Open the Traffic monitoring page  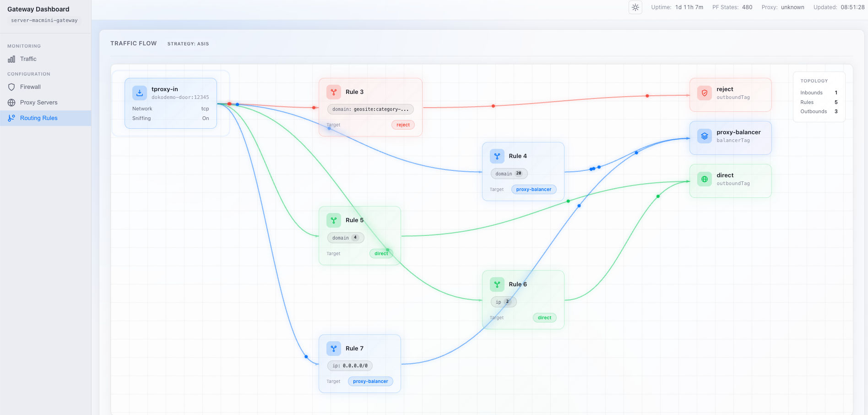(x=28, y=59)
